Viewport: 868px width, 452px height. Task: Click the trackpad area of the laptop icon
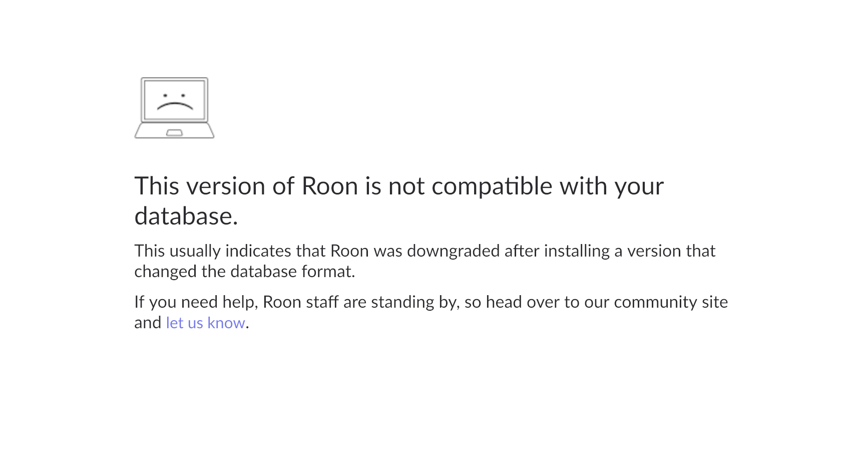(x=174, y=132)
